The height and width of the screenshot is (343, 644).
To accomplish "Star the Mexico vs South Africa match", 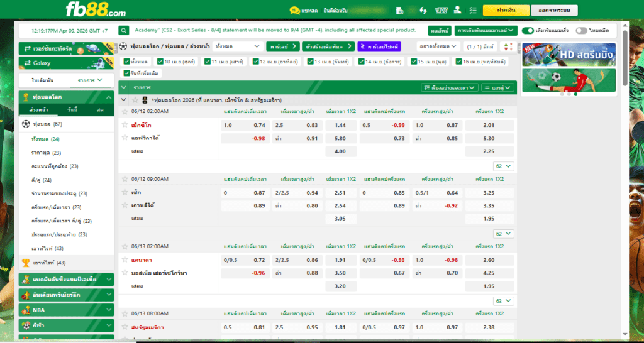I will click(125, 111).
